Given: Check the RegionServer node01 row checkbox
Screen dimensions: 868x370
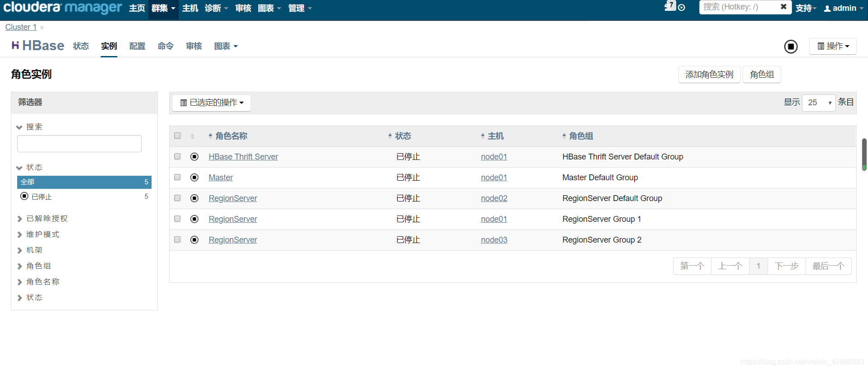Looking at the screenshot, I should 177,219.
